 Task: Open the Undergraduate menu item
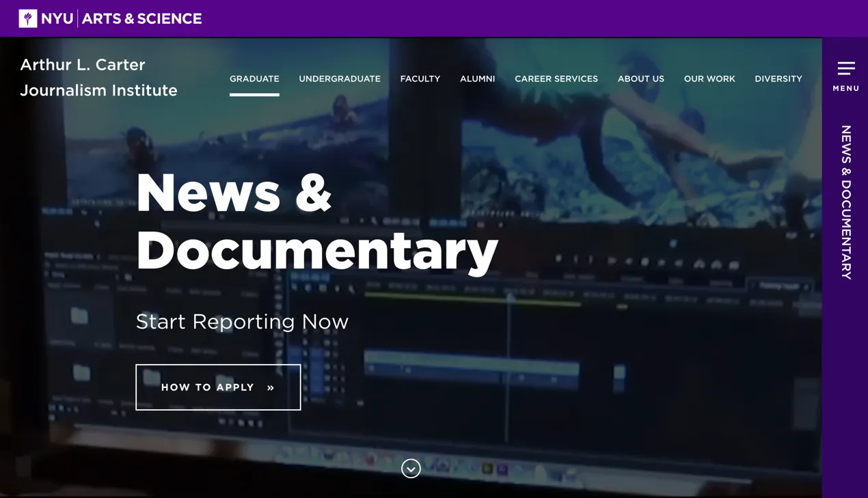tap(340, 79)
